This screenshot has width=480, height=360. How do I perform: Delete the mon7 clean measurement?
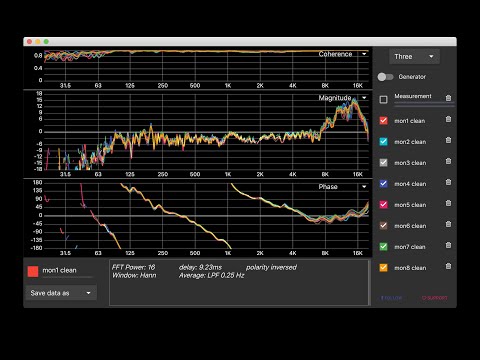[x=448, y=245]
